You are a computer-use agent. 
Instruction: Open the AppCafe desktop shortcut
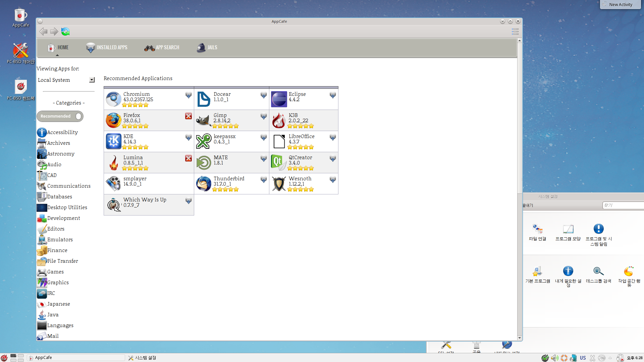click(20, 17)
